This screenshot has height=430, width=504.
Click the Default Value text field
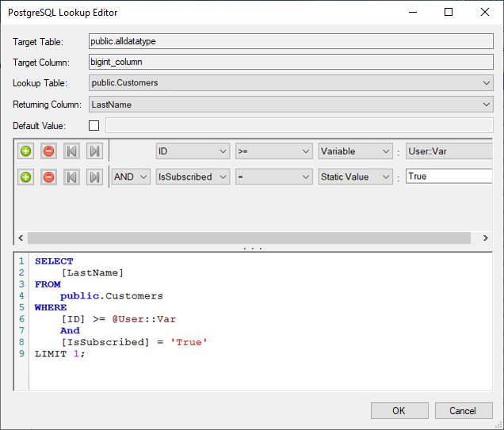[x=300, y=125]
